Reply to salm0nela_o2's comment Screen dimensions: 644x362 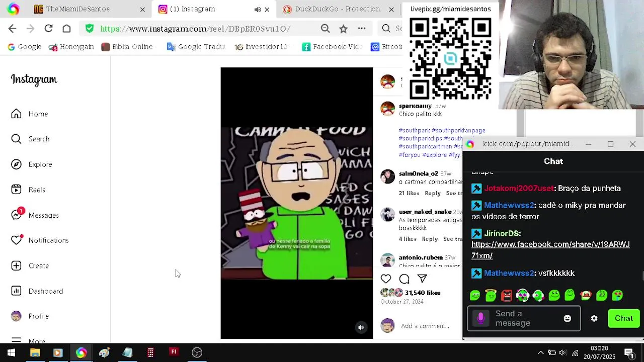click(x=433, y=194)
